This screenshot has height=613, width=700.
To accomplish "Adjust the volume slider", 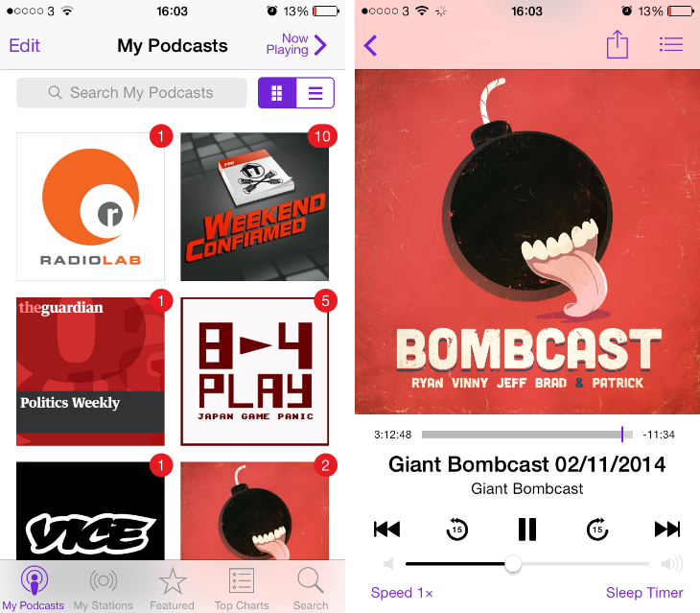I will pyautogui.click(x=526, y=564).
